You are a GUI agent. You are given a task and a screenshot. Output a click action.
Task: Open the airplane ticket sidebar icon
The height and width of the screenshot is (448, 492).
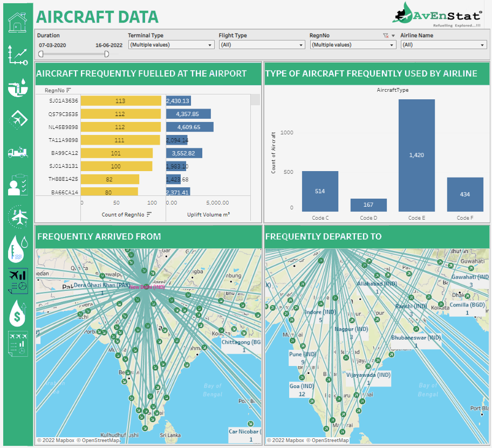17,119
